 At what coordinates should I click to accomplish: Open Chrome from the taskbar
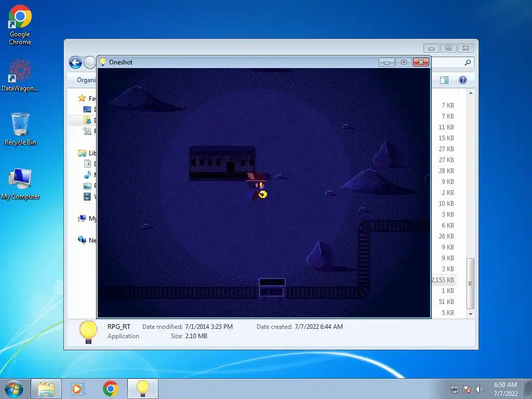pos(110,389)
